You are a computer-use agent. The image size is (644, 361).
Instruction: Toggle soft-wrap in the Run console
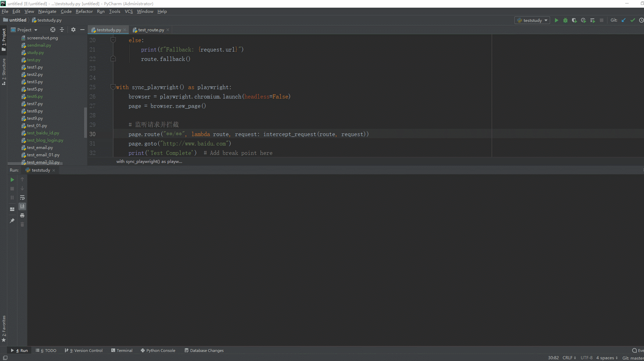point(22,197)
